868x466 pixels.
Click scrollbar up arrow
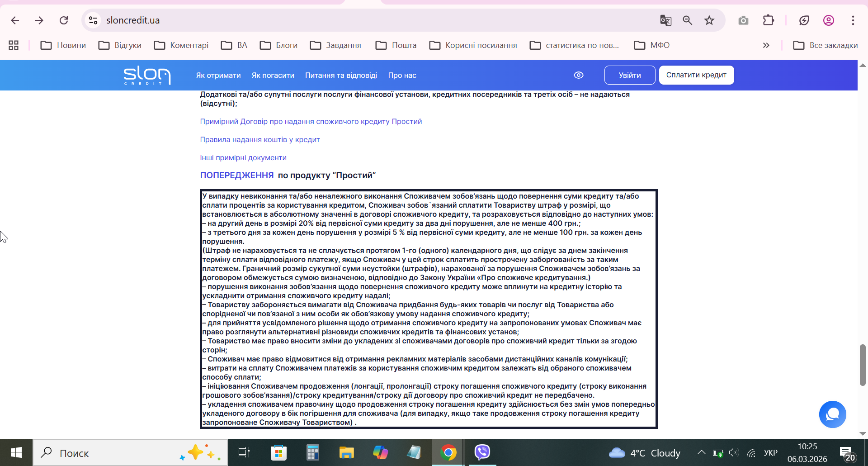[x=863, y=66]
